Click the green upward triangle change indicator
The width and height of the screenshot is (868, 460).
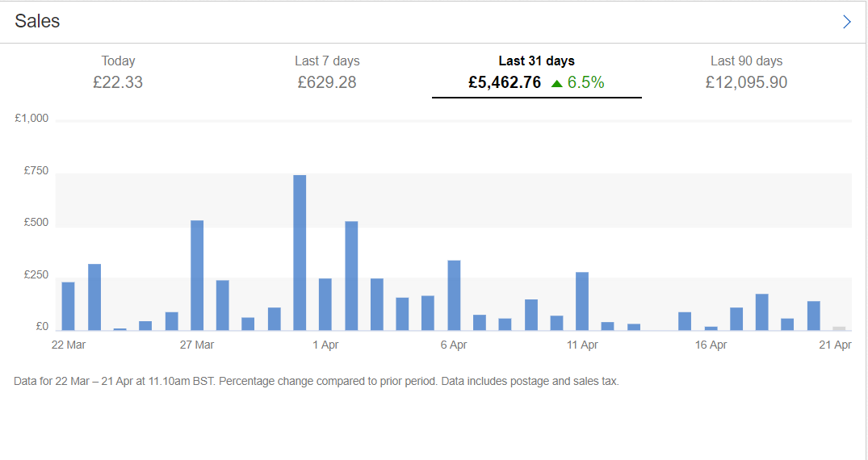(x=557, y=84)
